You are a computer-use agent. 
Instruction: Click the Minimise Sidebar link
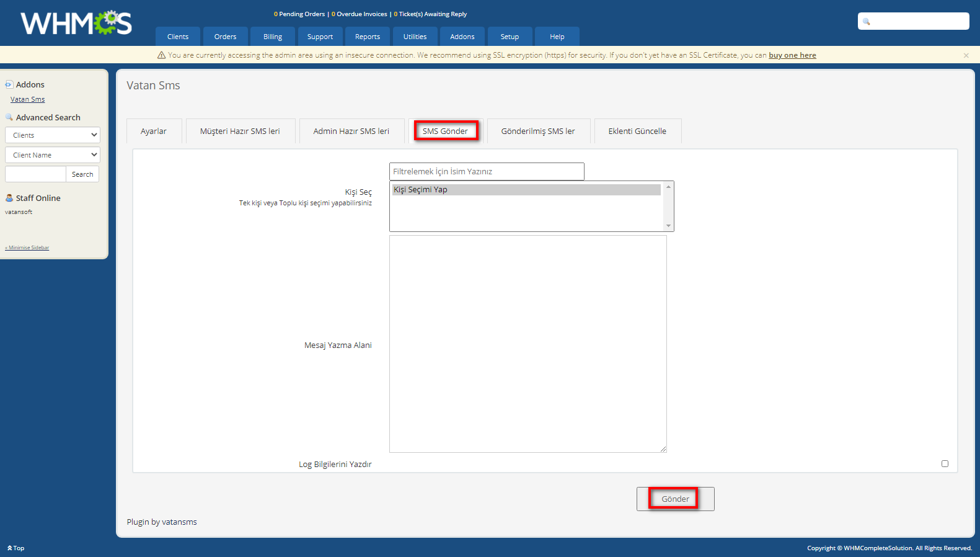28,247
